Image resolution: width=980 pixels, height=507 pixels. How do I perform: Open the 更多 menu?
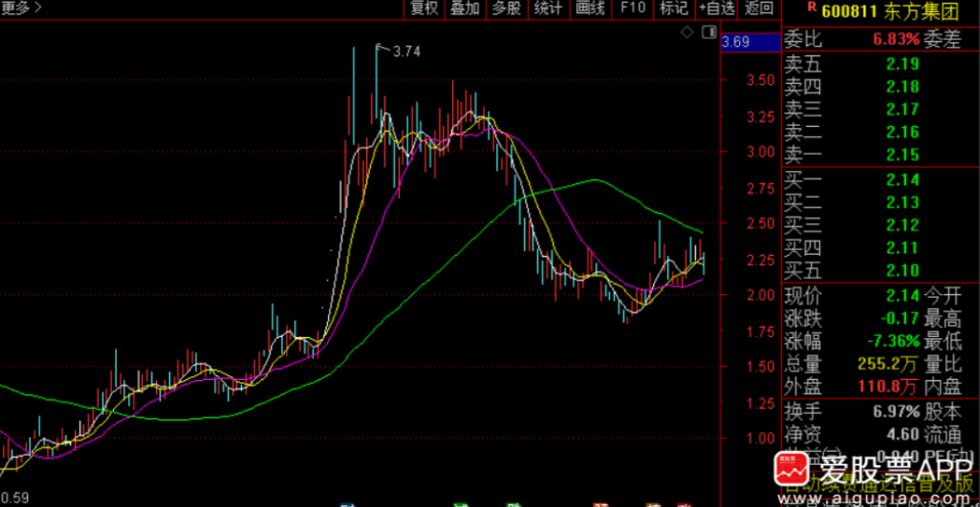click(21, 8)
